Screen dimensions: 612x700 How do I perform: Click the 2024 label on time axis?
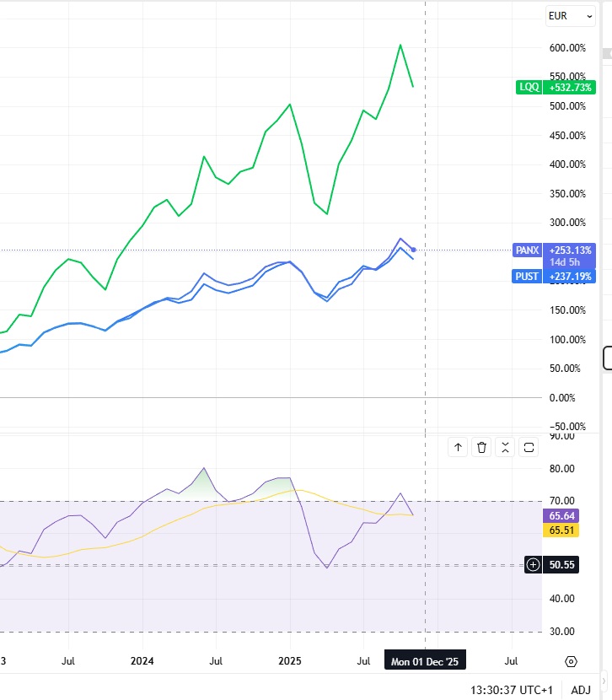pos(142,661)
